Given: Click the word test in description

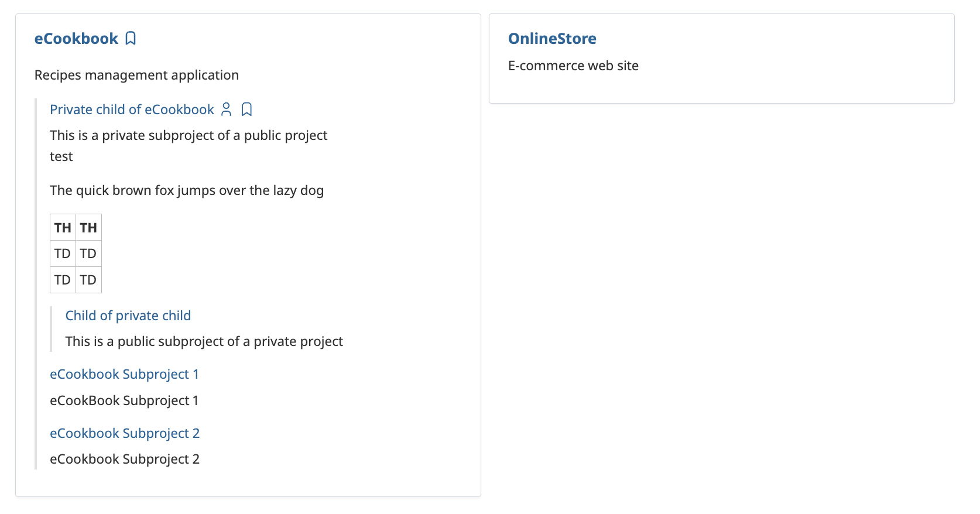Looking at the screenshot, I should coord(61,156).
